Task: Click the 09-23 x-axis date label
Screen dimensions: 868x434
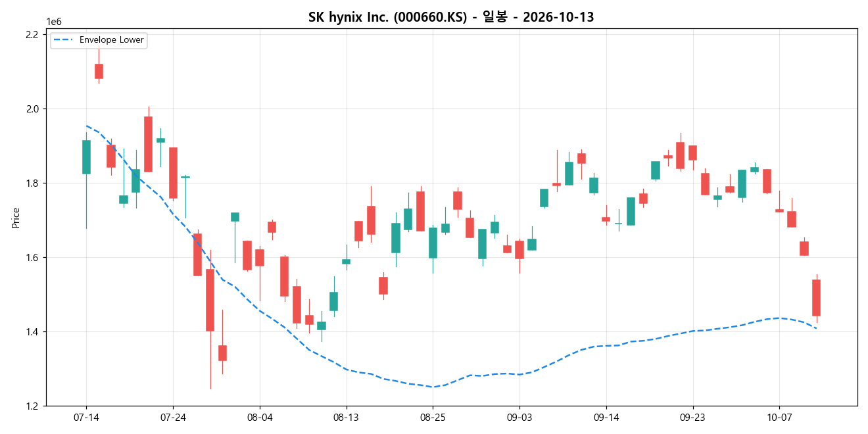Action: [x=693, y=418]
